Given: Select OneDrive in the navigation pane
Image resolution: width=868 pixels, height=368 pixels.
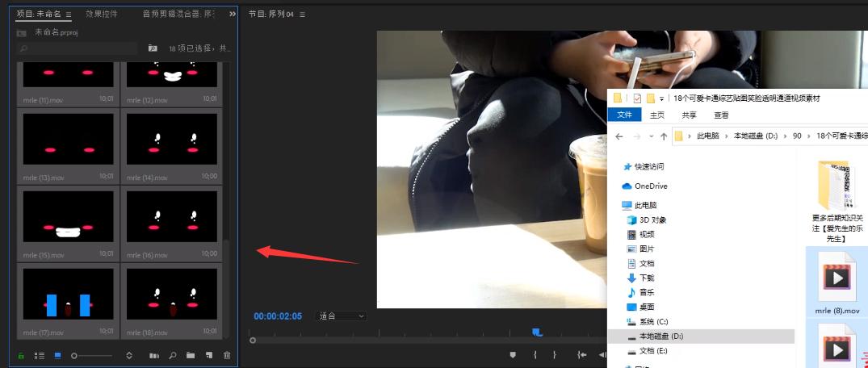Looking at the screenshot, I should click(x=651, y=186).
